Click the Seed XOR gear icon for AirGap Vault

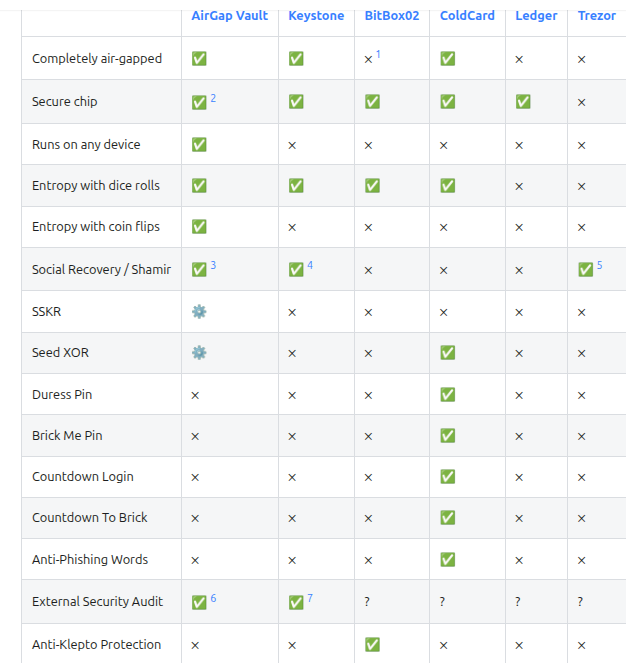click(x=199, y=352)
